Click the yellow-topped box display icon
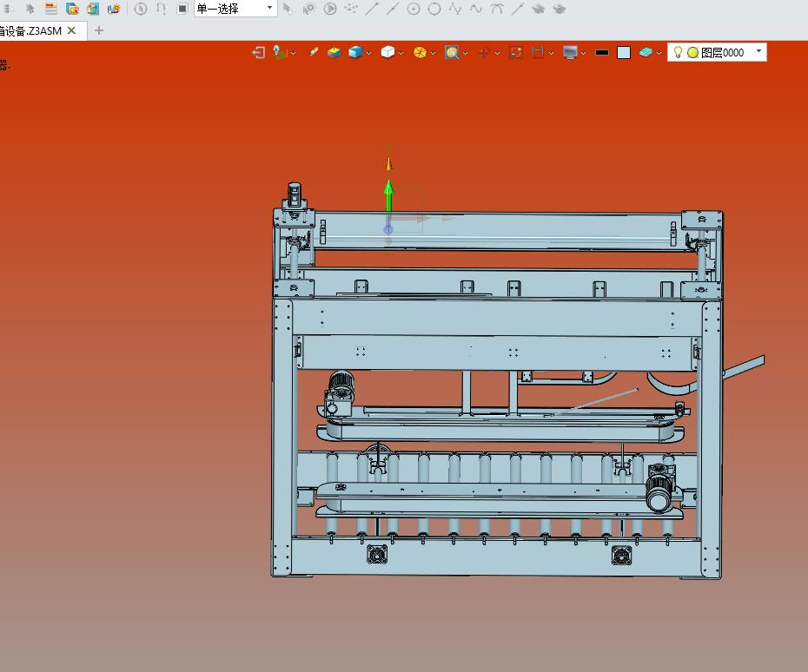The image size is (808, 672). [334, 52]
